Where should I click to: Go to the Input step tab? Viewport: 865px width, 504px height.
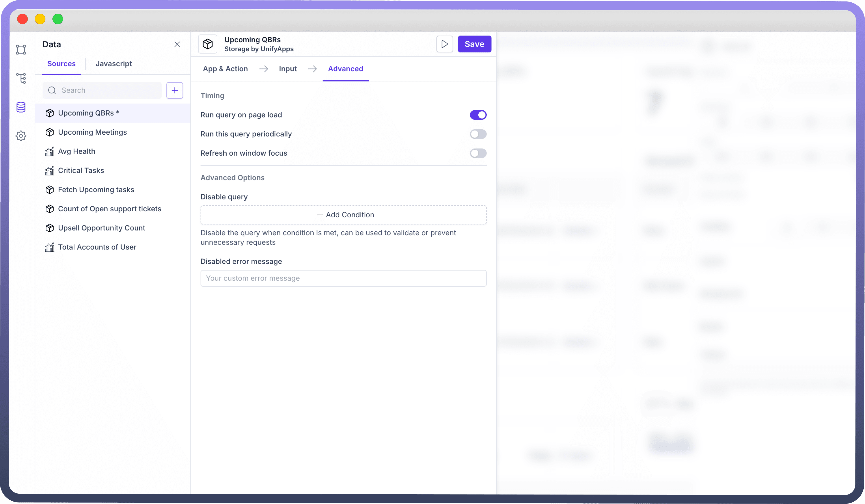pos(288,69)
